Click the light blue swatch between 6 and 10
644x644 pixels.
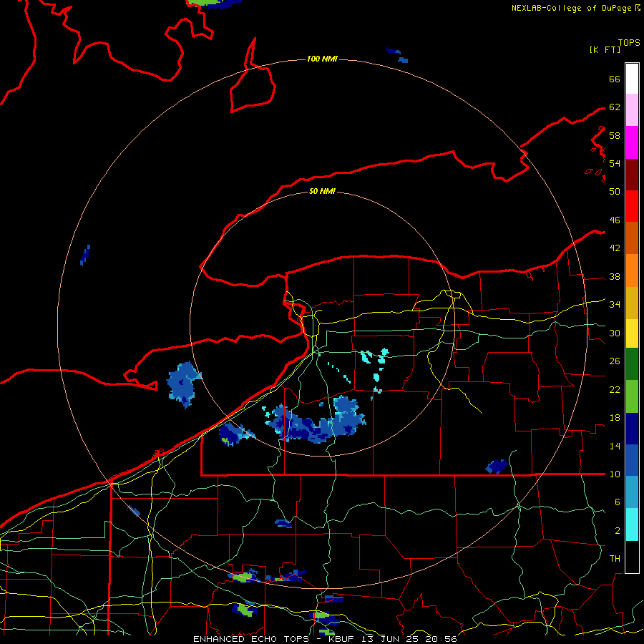(632, 492)
